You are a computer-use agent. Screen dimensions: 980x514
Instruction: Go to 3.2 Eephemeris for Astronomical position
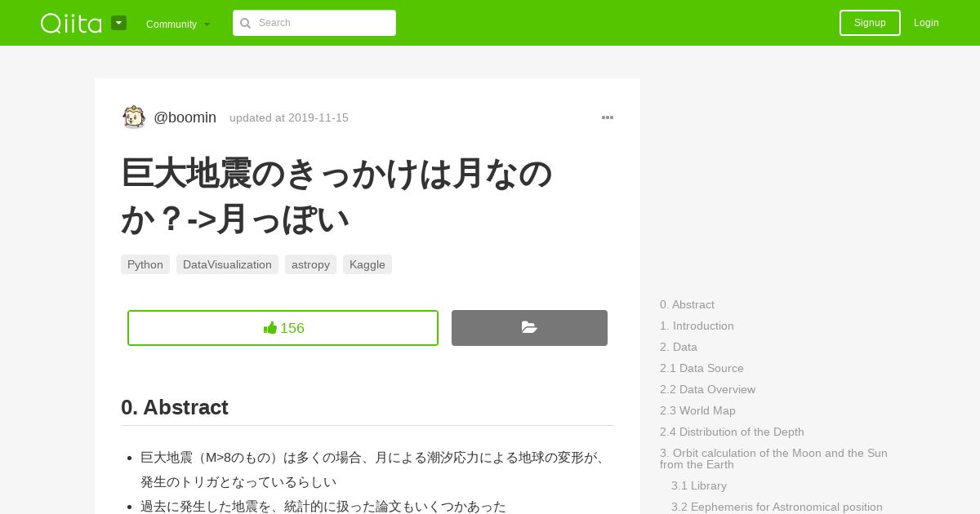point(777,507)
